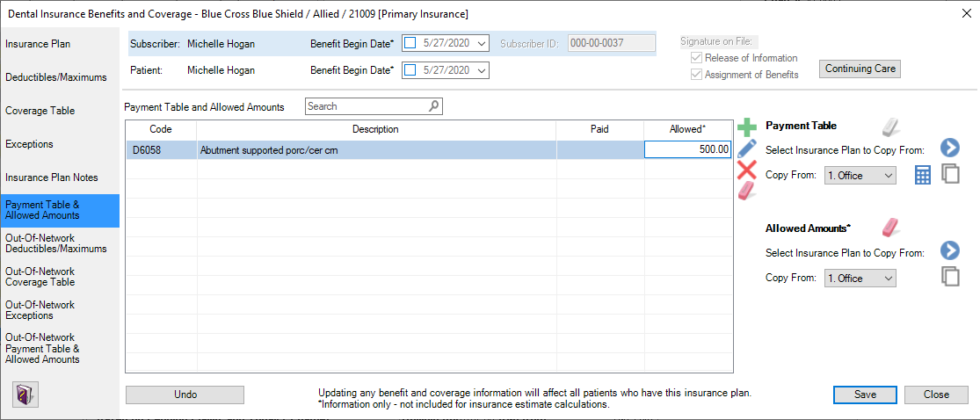Open Payment Table Copy From dropdown
The width and height of the screenshot is (980, 420).
(860, 175)
